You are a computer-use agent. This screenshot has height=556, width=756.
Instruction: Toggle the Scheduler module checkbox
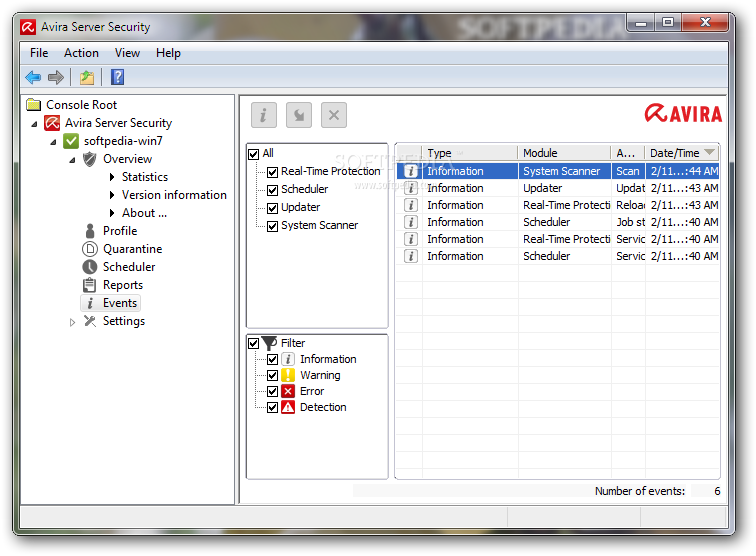(272, 190)
